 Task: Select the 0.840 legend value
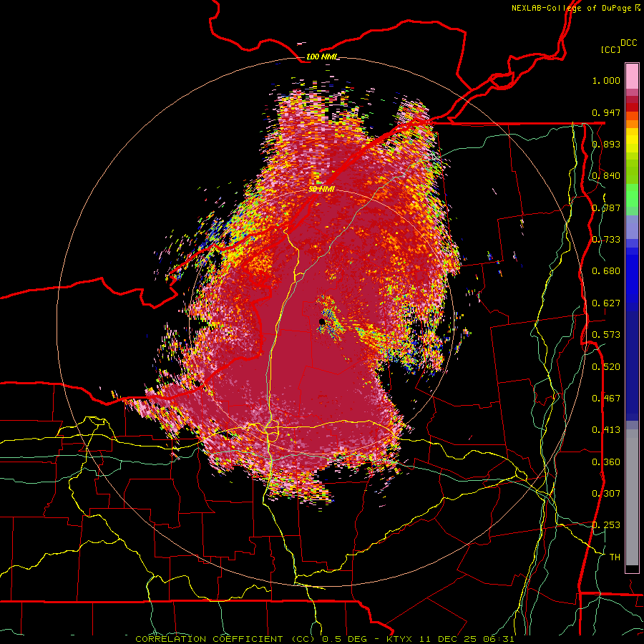606,176
